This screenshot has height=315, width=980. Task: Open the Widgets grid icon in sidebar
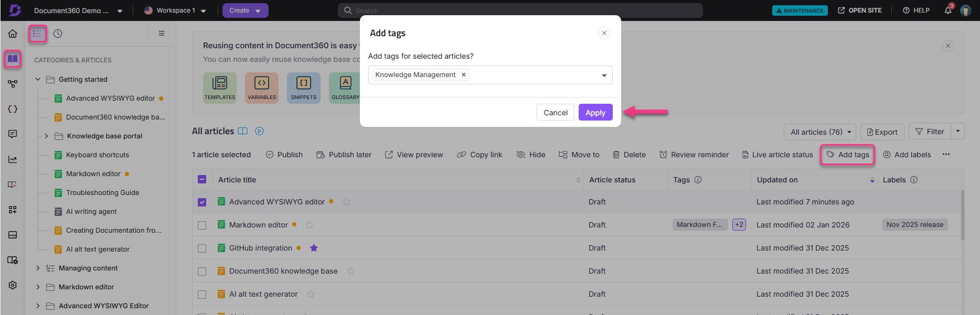(x=13, y=210)
